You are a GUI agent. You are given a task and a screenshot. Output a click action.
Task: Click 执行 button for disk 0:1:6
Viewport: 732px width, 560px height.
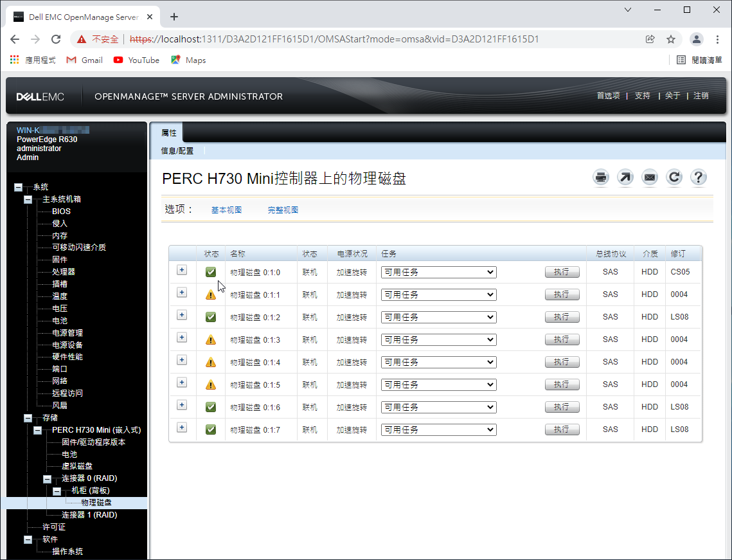click(562, 407)
